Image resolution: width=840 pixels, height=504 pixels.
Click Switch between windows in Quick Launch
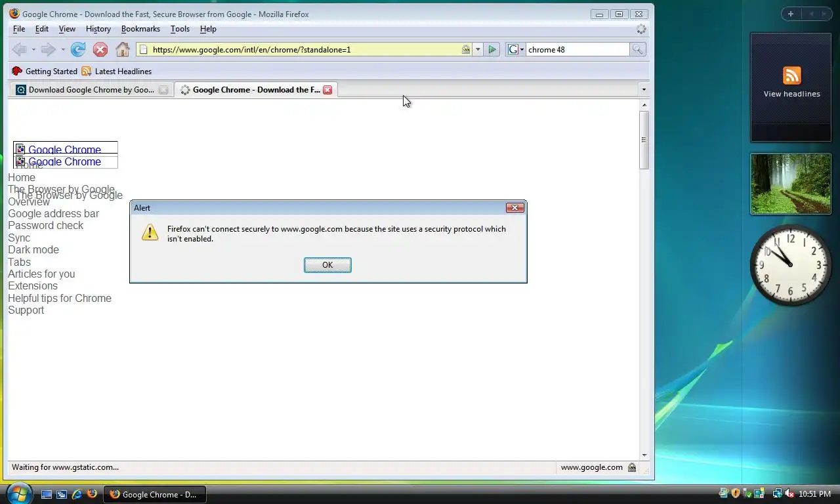click(62, 494)
